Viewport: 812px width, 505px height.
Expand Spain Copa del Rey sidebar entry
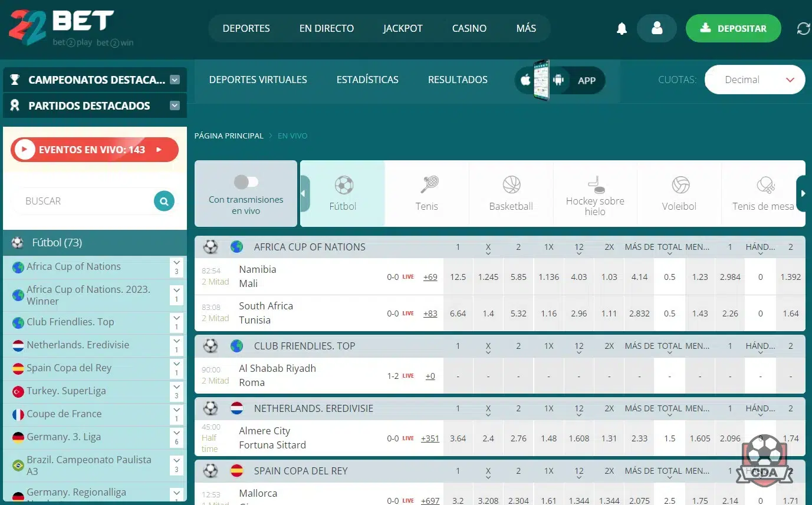[x=176, y=368]
